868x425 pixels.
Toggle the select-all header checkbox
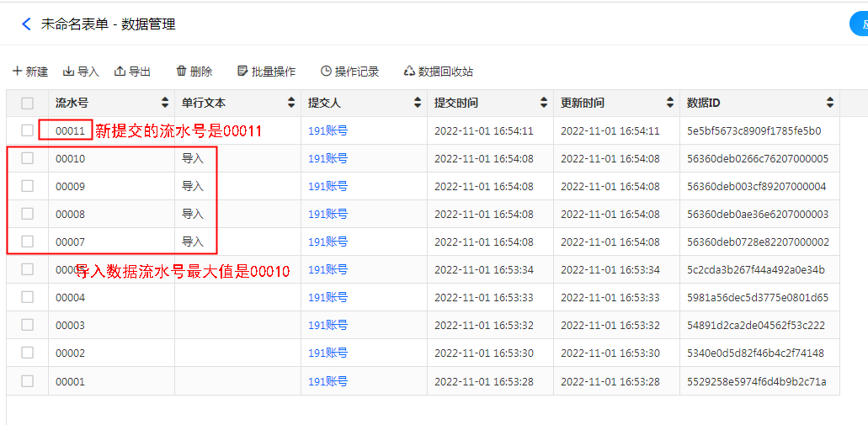click(28, 104)
